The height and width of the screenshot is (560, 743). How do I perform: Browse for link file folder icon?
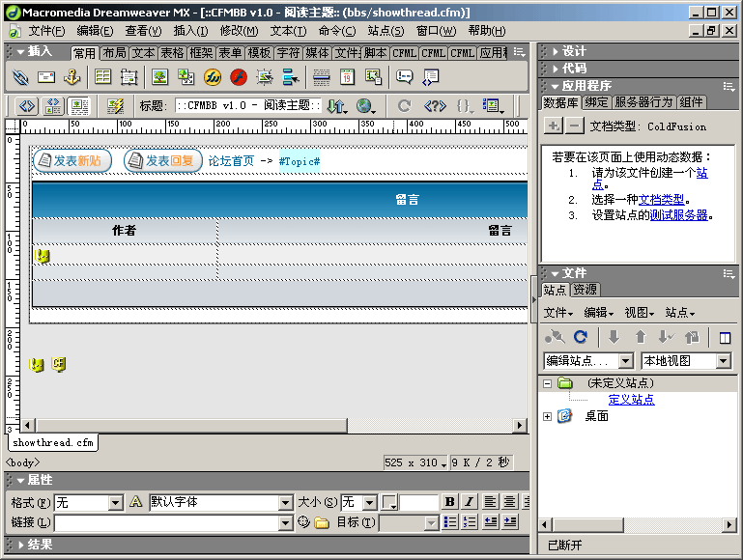pyautogui.click(x=322, y=522)
